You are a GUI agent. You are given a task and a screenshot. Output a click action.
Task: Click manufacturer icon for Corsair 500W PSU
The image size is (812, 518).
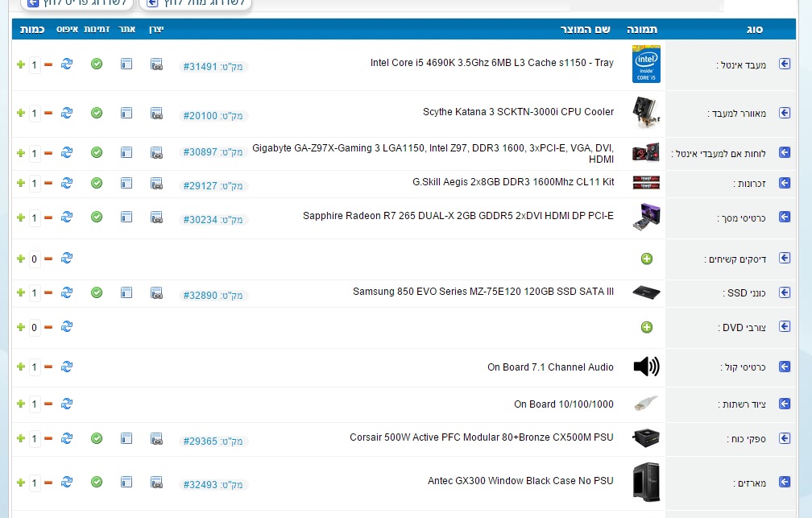click(x=156, y=438)
